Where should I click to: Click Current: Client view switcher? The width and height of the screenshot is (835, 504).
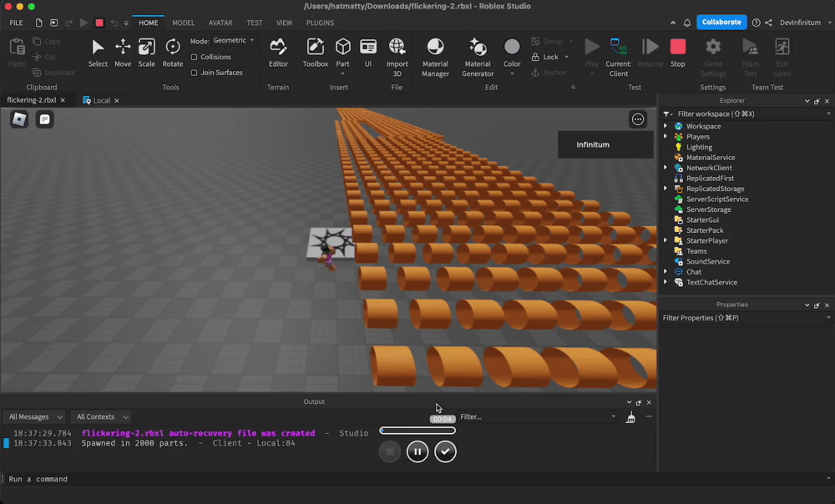click(618, 57)
